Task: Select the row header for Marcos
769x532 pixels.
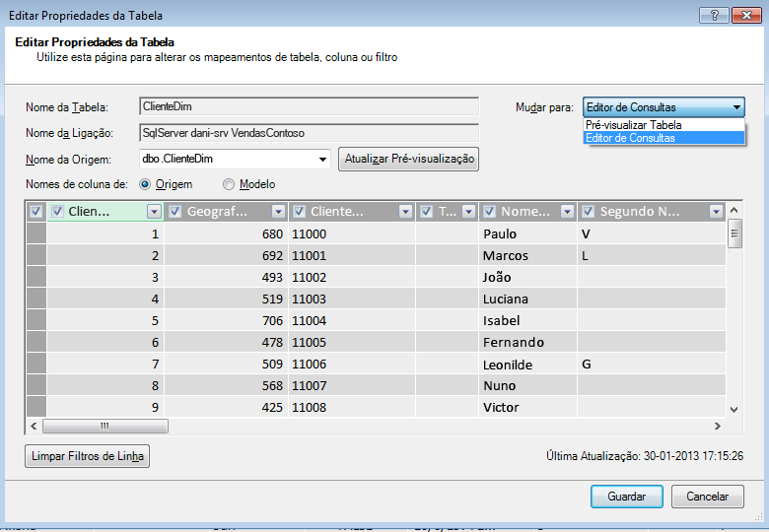Action: coord(36,255)
